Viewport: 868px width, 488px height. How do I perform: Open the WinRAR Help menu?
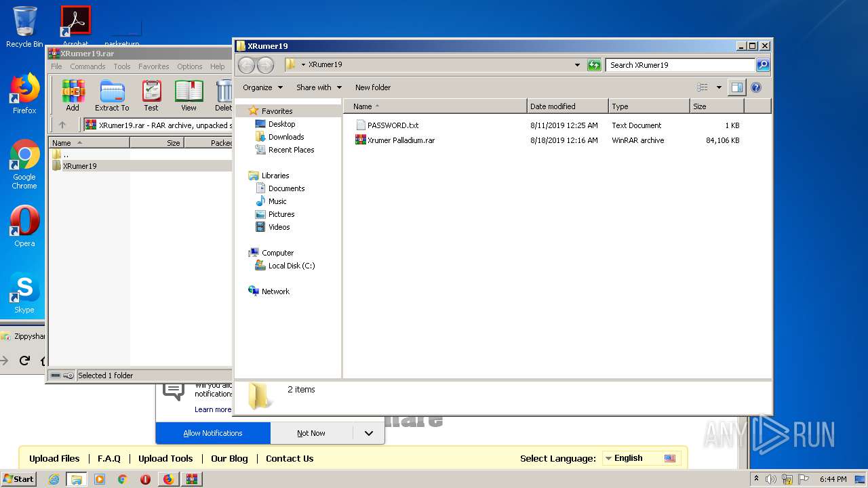(x=217, y=66)
